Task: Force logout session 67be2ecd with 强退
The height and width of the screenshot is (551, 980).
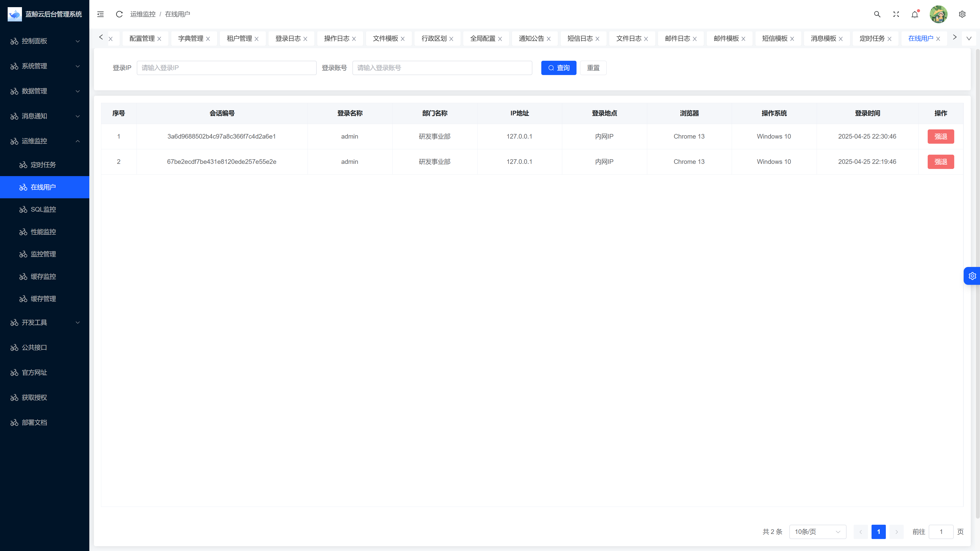Action: pos(940,162)
